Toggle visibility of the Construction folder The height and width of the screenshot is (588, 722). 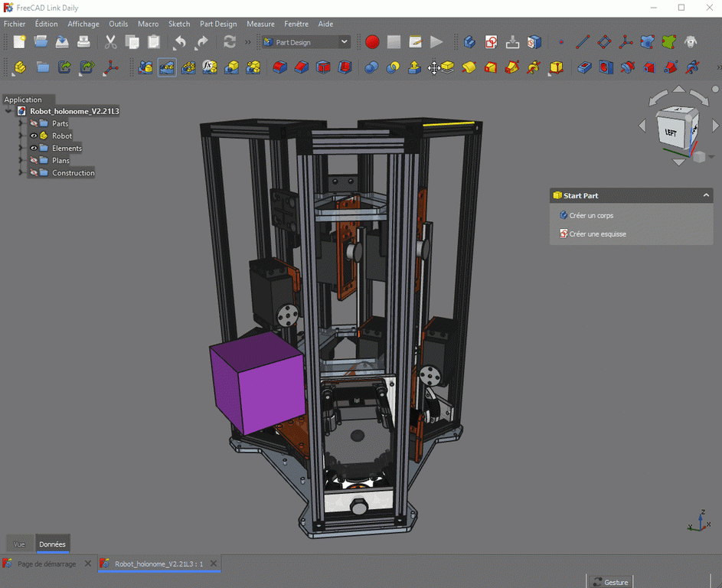pos(34,173)
